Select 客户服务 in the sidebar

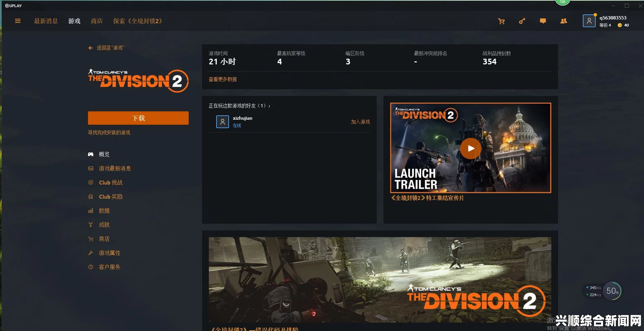tap(109, 267)
